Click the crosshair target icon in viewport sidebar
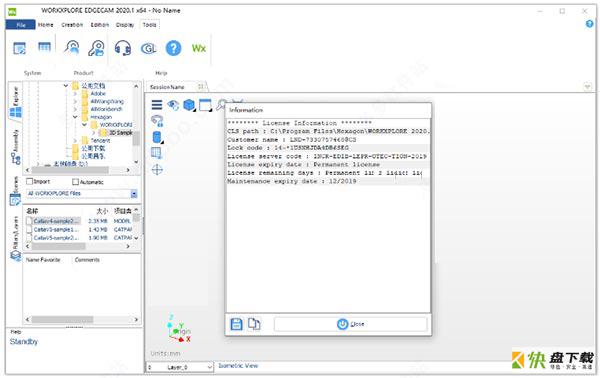Screen dimensions: 600x378 157,169
